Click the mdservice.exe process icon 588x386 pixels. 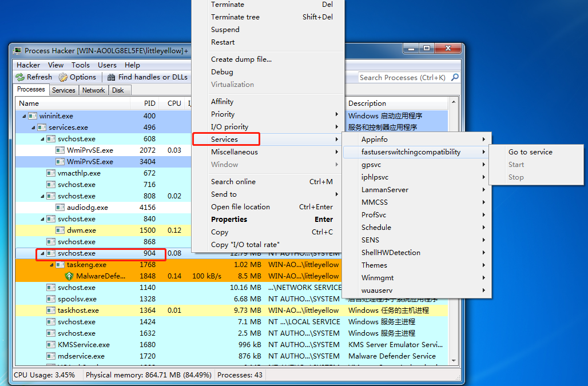(x=51, y=356)
